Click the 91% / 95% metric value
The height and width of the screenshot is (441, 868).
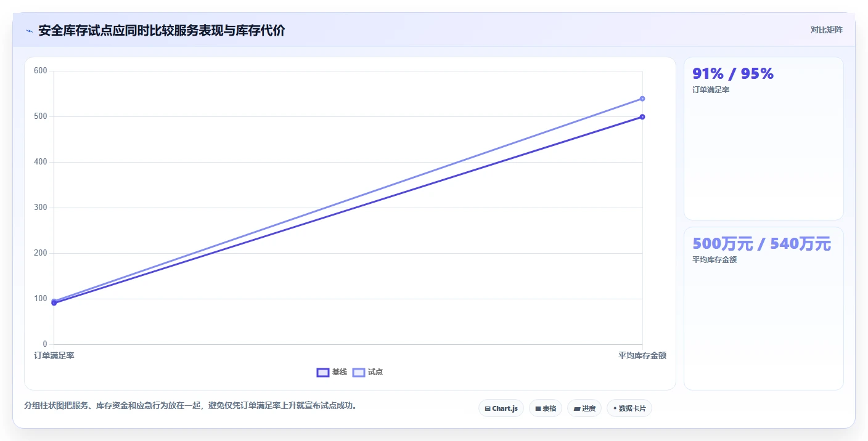pos(733,74)
